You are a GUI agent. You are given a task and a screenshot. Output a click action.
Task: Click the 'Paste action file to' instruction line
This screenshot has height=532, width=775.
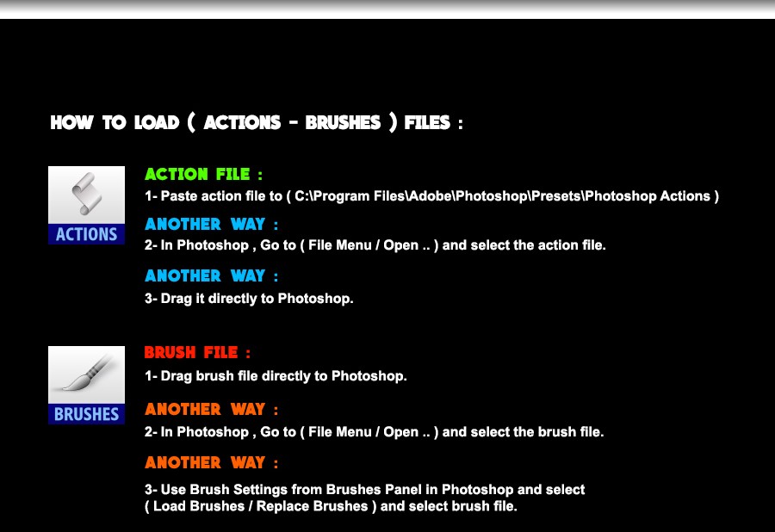[431, 196]
